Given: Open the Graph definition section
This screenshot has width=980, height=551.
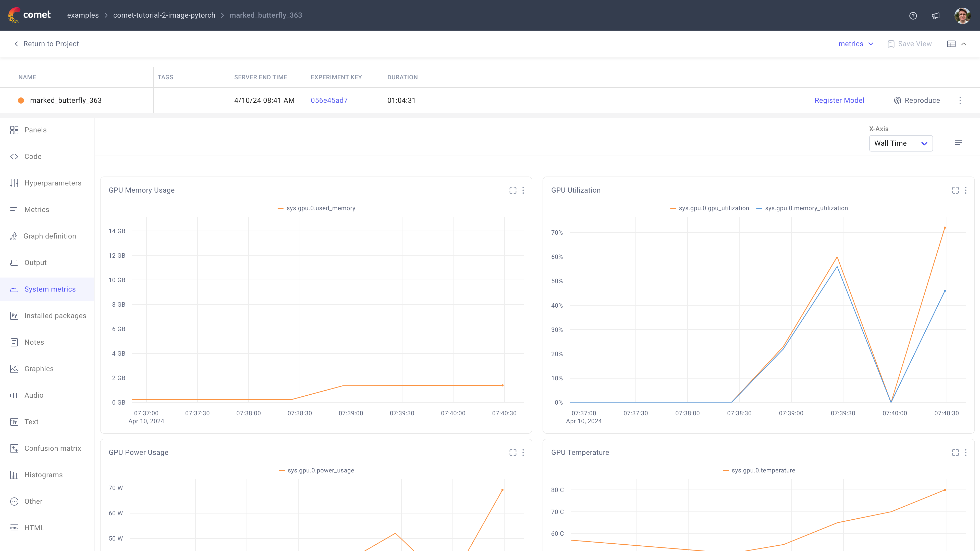Looking at the screenshot, I should click(x=50, y=236).
